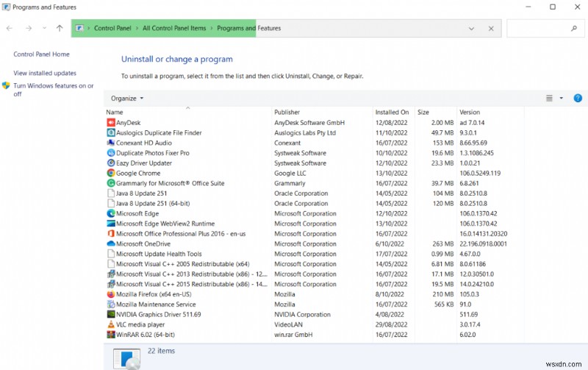
Task: Click the NVIDIA Graphics Driver icon
Action: point(111,314)
